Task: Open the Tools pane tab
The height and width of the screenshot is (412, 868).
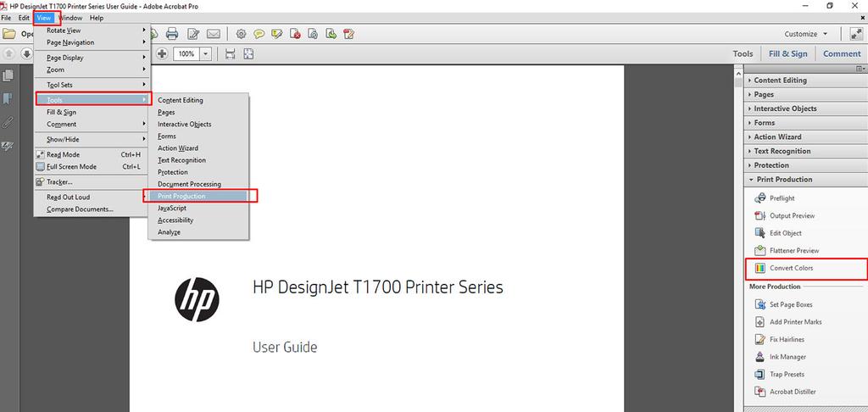Action: point(743,53)
